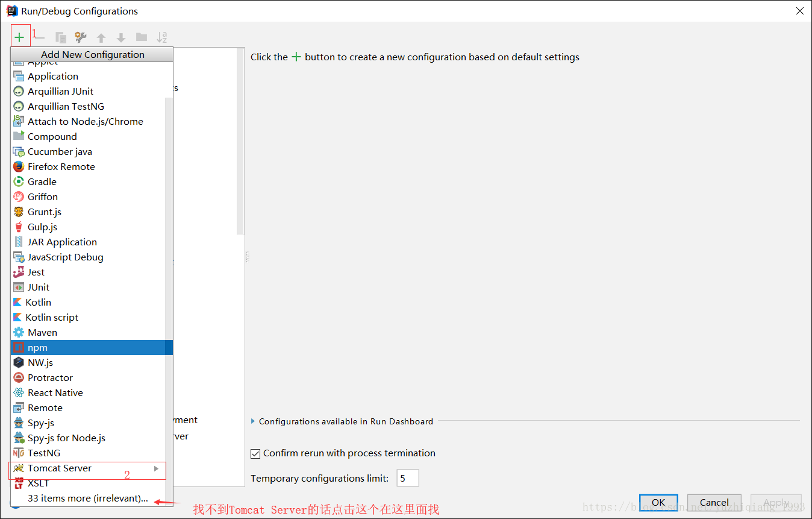Select Tomcat Server menu entry
Screen dimensions: 812x519
(x=88, y=468)
